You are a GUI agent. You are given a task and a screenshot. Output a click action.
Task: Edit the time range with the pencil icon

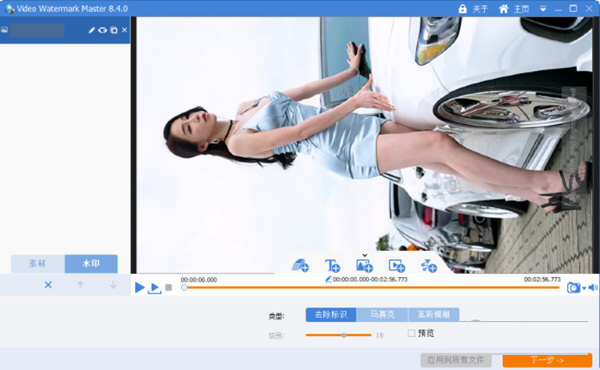328,279
